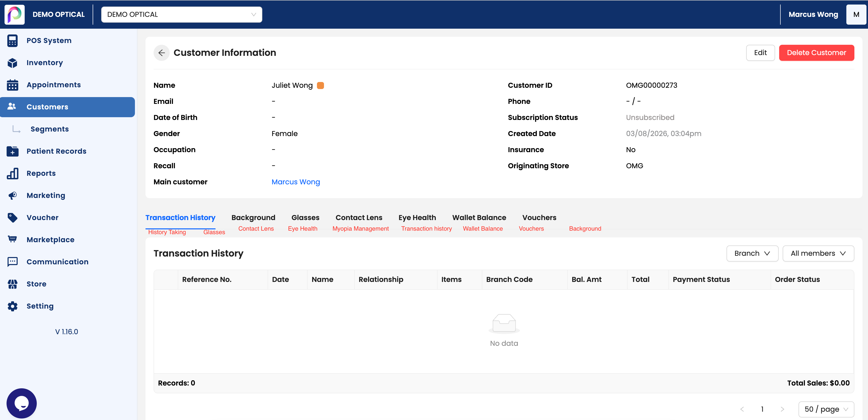Open the Store menu item
Screen dimensions: 868x420
67,284
